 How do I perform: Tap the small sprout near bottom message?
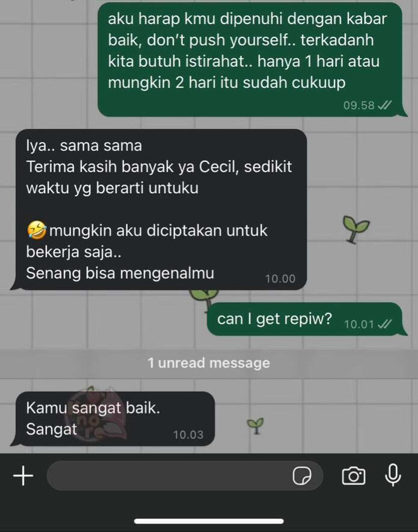[256, 426]
